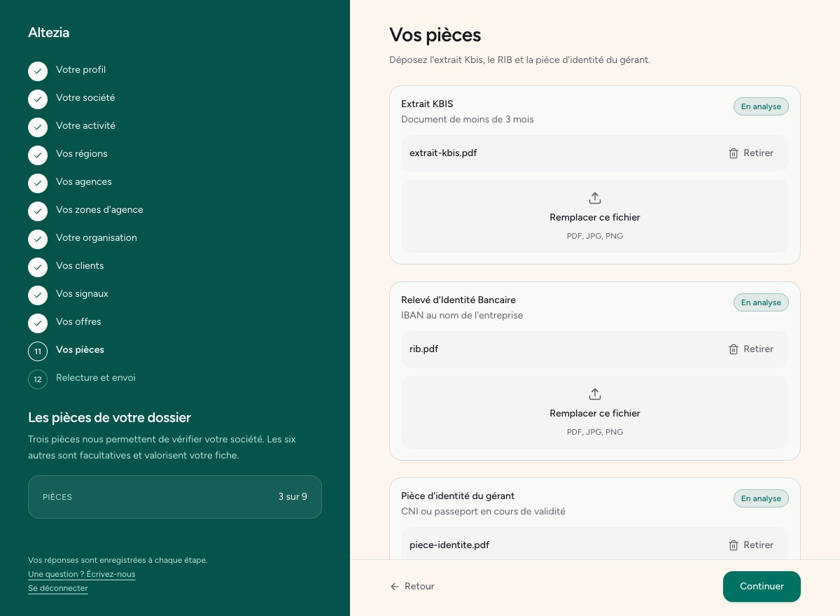Click trash icon for rib.pdf
840x616 pixels.
pyautogui.click(x=734, y=349)
